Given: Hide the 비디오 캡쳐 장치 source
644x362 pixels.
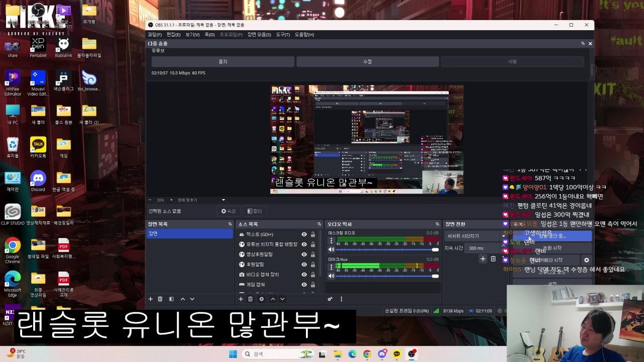Looking at the screenshot, I should point(304,275).
